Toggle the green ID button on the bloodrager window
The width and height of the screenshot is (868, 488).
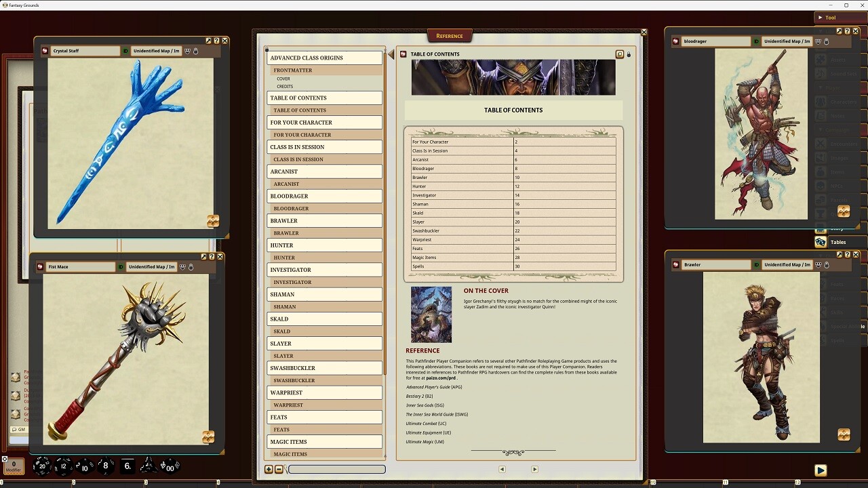(x=756, y=41)
